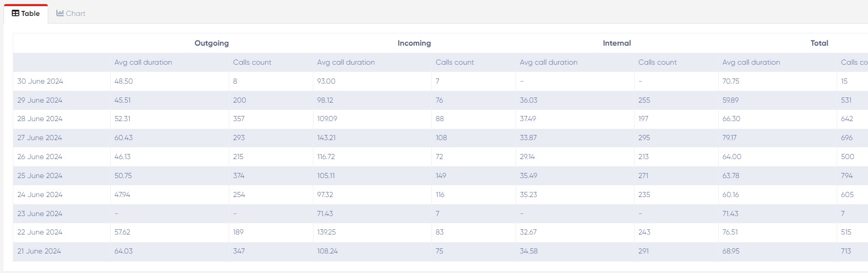Click the Total group header
The width and height of the screenshot is (868, 273).
pos(819,43)
